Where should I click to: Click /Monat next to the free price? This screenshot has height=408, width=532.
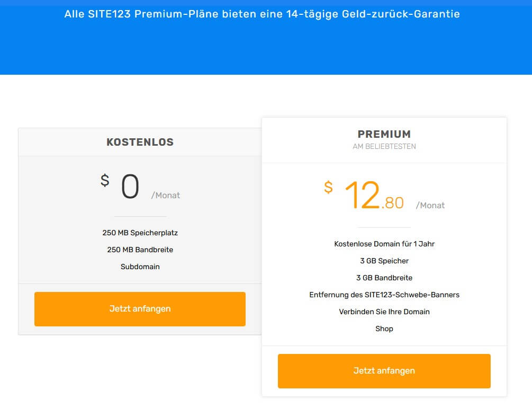pos(166,196)
